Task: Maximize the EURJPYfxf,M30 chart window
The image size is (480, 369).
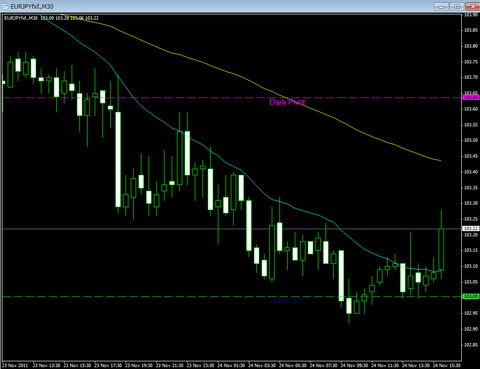Action: pos(457,6)
